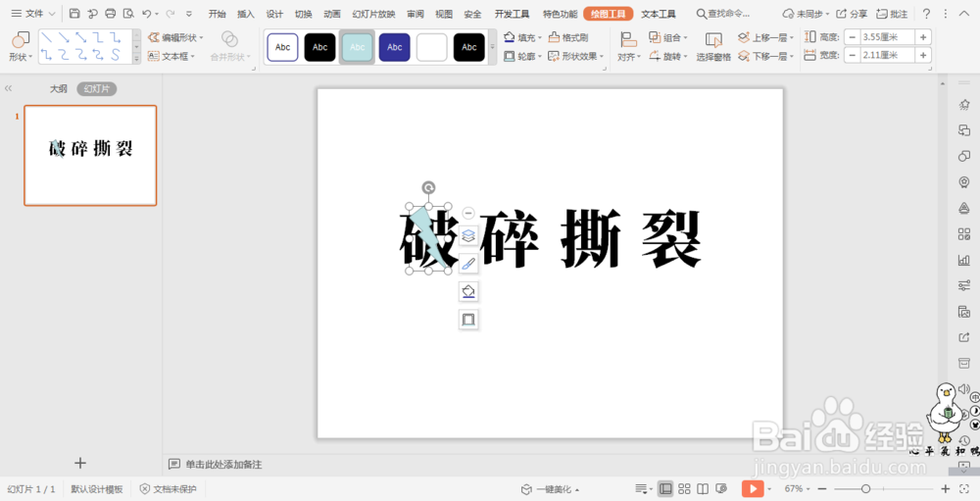980x501 pixels.
Task: Click the help question mark icon
Action: 926,13
